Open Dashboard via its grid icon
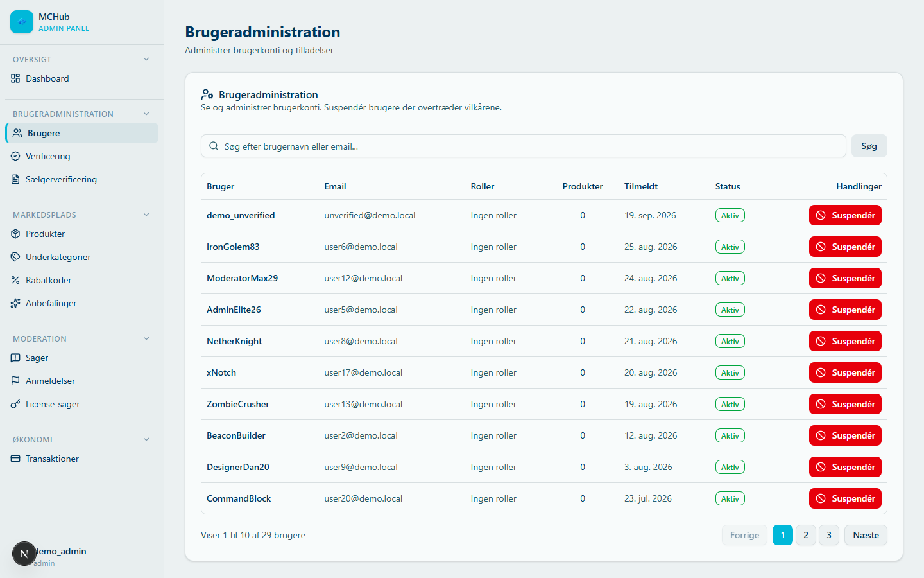The width and height of the screenshot is (924, 578). (15, 78)
